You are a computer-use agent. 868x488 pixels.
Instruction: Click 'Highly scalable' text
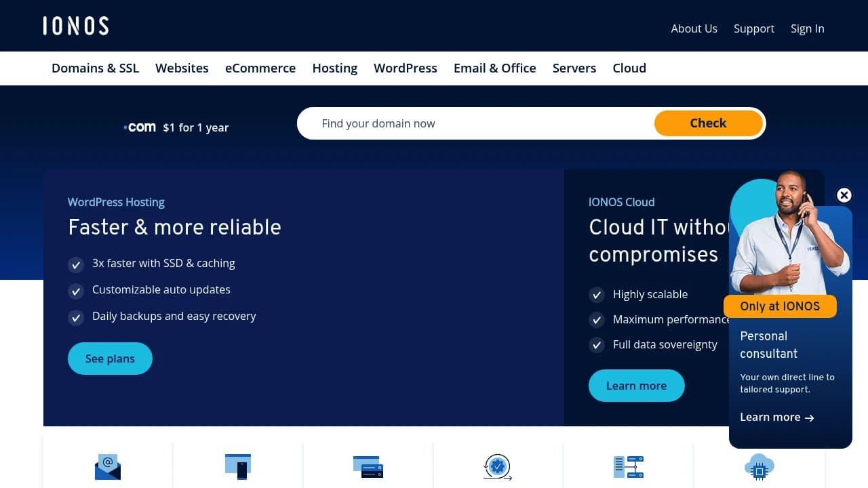tap(650, 294)
